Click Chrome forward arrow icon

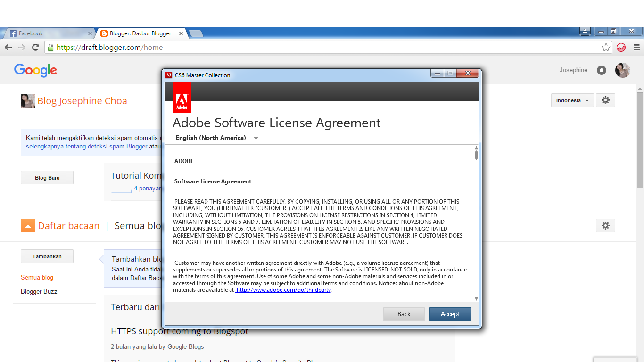[x=22, y=47]
